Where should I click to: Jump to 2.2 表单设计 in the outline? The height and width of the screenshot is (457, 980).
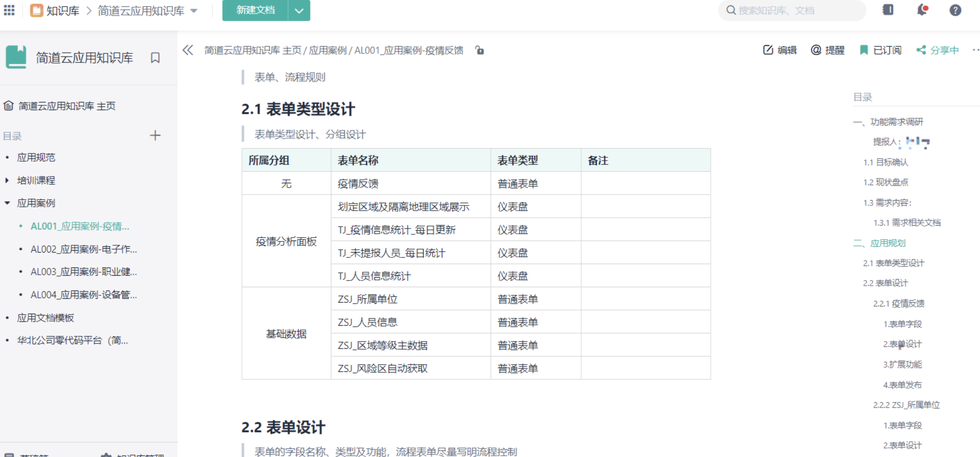click(x=885, y=283)
